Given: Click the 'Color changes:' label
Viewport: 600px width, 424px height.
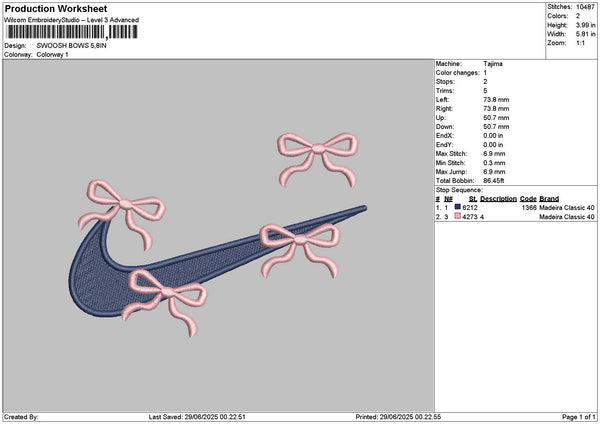Looking at the screenshot, I should [x=457, y=73].
